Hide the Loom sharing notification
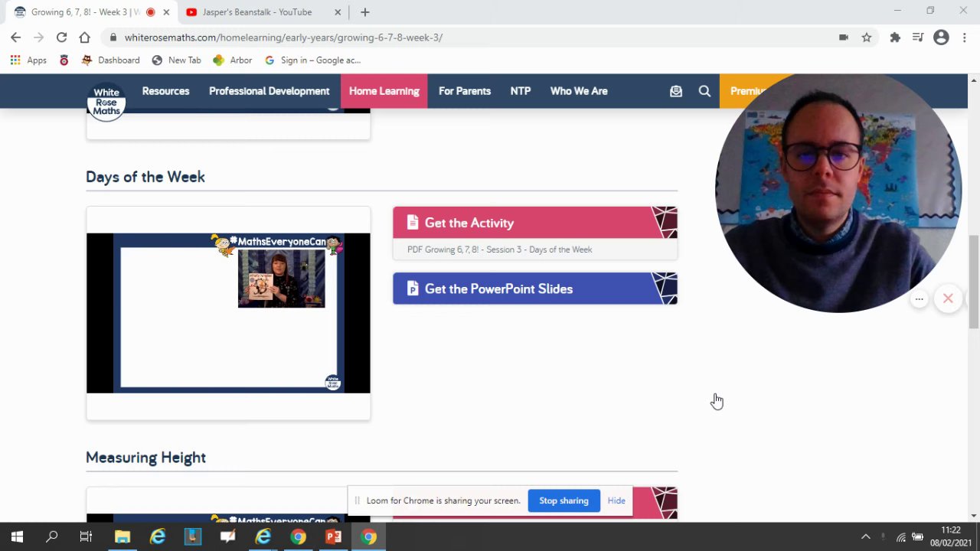Image resolution: width=980 pixels, height=551 pixels. pos(616,500)
